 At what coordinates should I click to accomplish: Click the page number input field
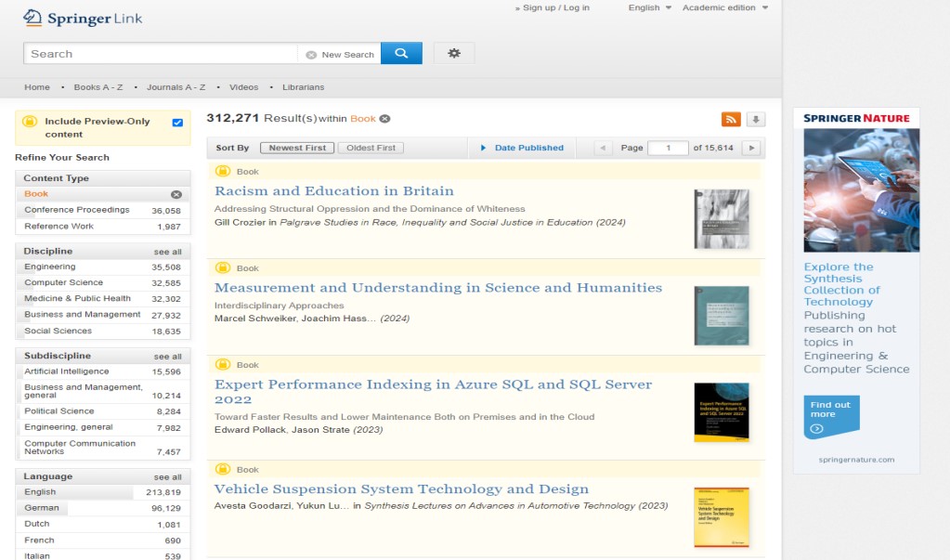(x=668, y=148)
